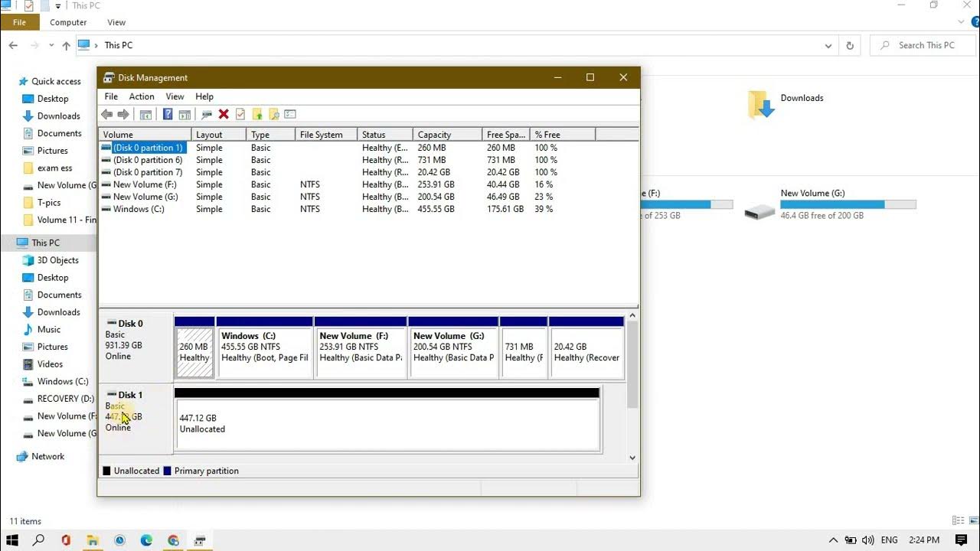The width and height of the screenshot is (980, 551).
Task: Select the File tab in File Explorer
Action: coord(20,22)
